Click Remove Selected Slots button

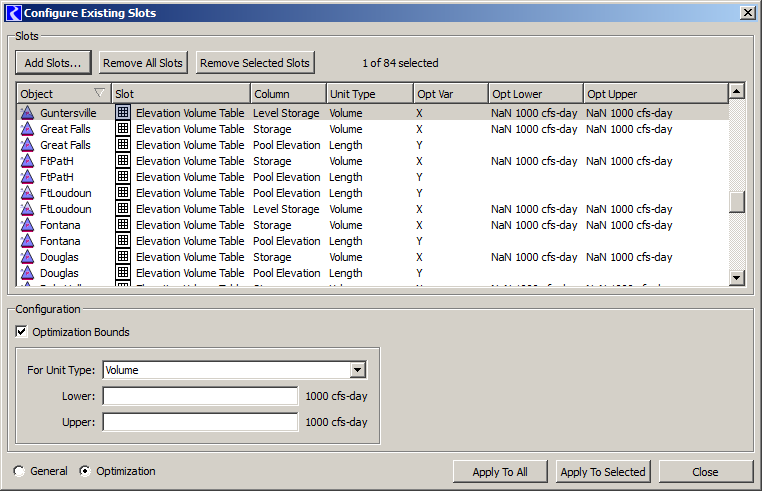pyautogui.click(x=255, y=63)
